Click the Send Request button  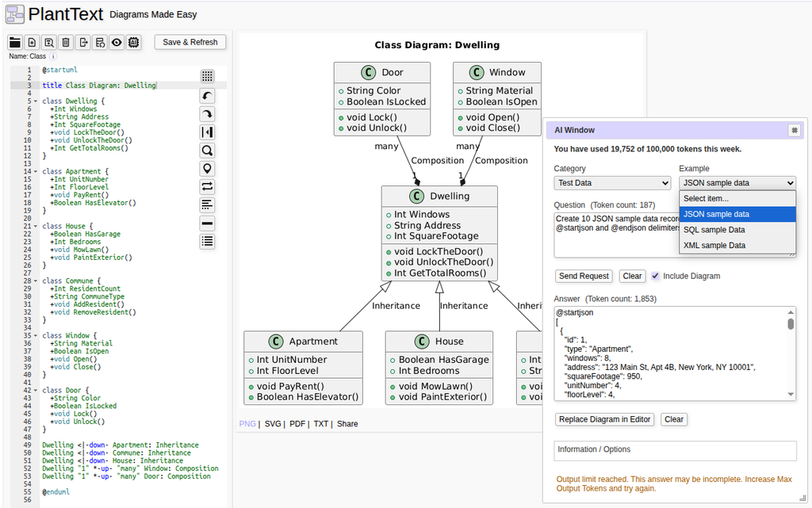pyautogui.click(x=584, y=277)
